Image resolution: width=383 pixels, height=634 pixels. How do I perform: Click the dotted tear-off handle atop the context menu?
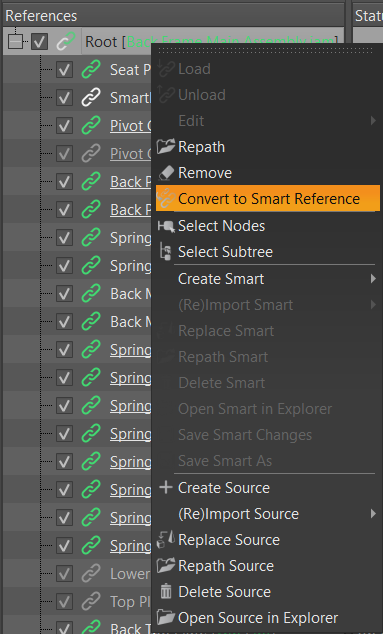pos(265,50)
